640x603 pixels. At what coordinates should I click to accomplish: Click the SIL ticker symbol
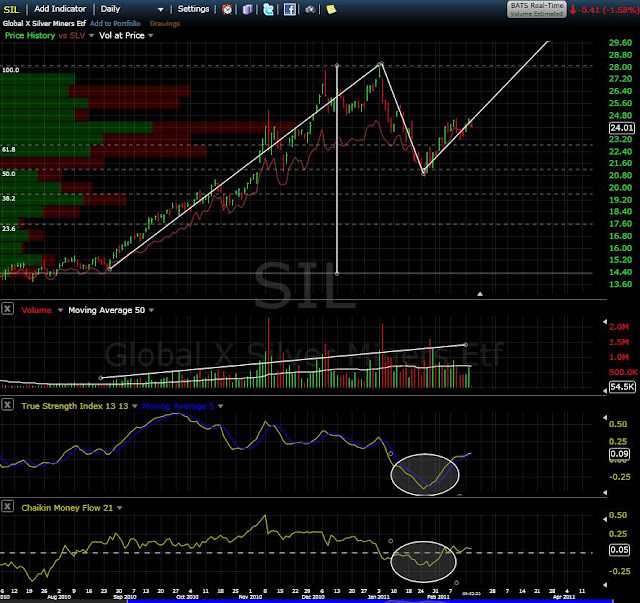[x=11, y=9]
